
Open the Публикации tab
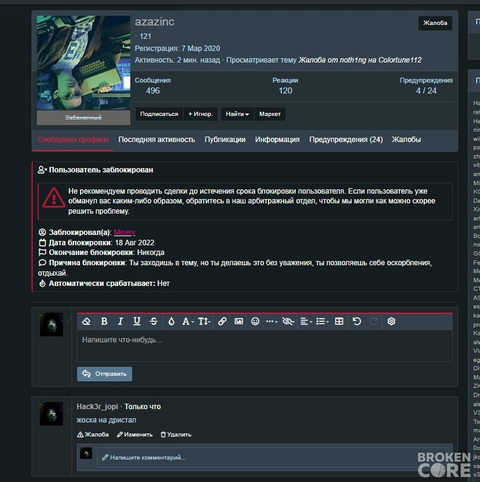225,140
